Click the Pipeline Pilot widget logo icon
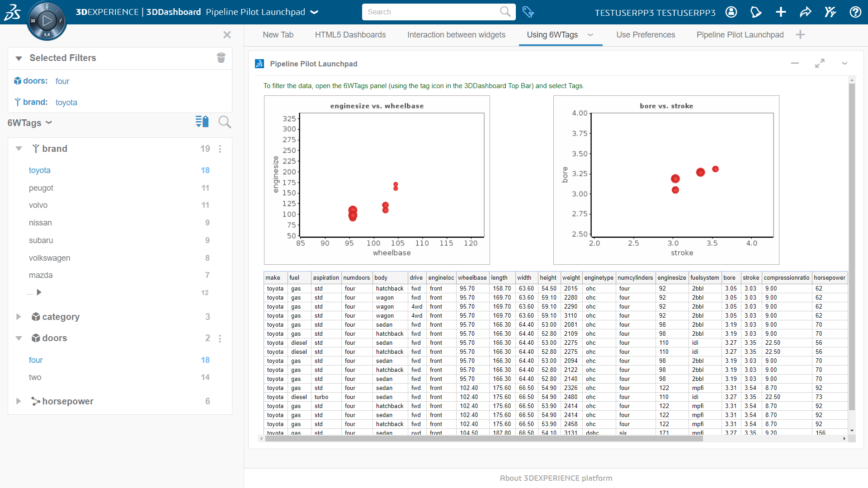The width and height of the screenshot is (868, 488). click(259, 64)
